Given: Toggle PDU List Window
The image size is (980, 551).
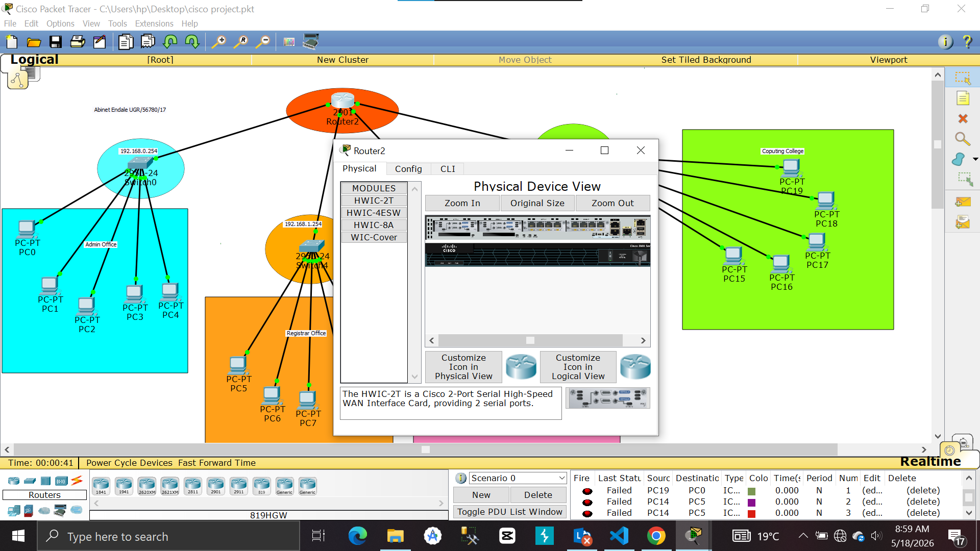Looking at the screenshot, I should (509, 512).
